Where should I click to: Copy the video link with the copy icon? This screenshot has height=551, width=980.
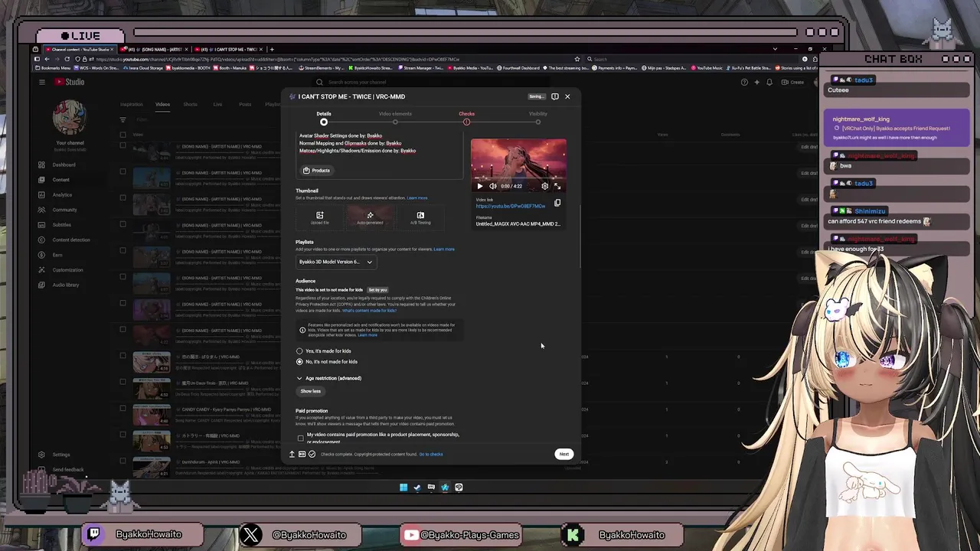click(x=557, y=203)
